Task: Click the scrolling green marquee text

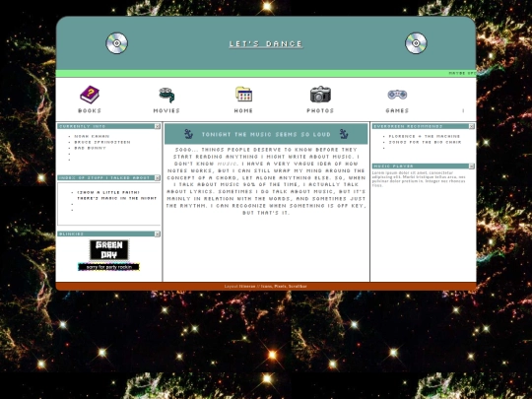Action: point(462,73)
